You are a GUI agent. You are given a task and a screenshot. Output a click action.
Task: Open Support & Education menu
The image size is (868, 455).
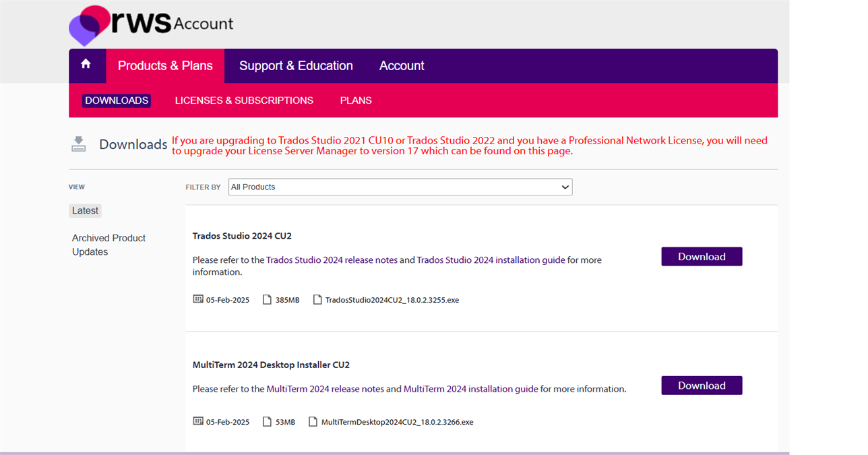pyautogui.click(x=296, y=66)
